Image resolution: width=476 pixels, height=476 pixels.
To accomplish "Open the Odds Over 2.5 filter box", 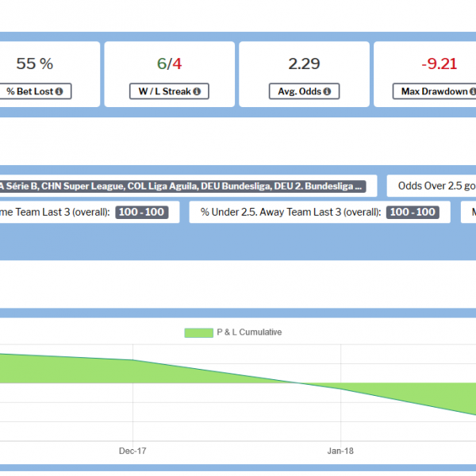I will (432, 186).
